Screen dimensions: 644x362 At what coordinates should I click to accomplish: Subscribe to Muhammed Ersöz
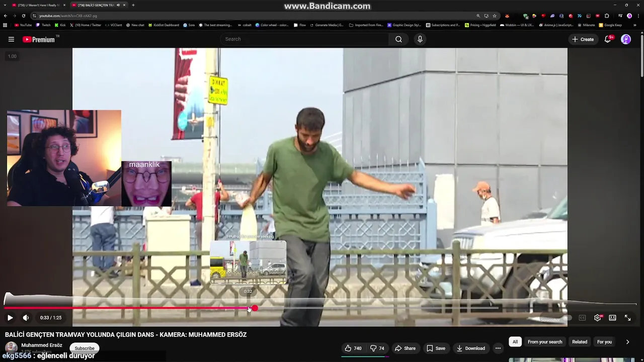tap(85, 348)
